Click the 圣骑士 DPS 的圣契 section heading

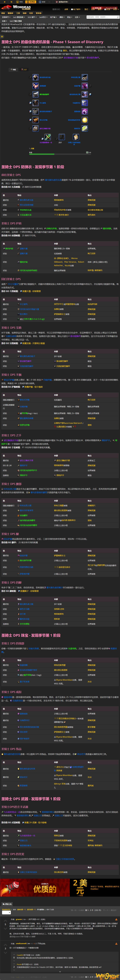[x=12, y=854]
